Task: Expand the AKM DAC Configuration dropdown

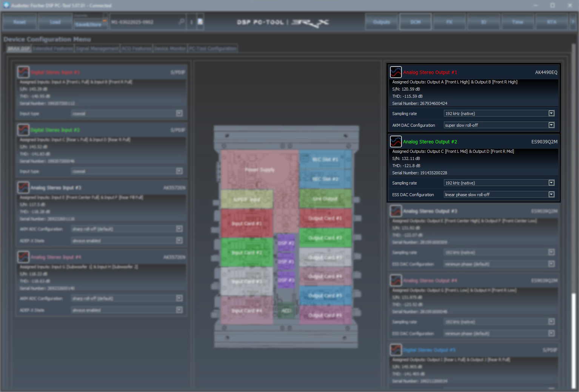Action: 551,125
